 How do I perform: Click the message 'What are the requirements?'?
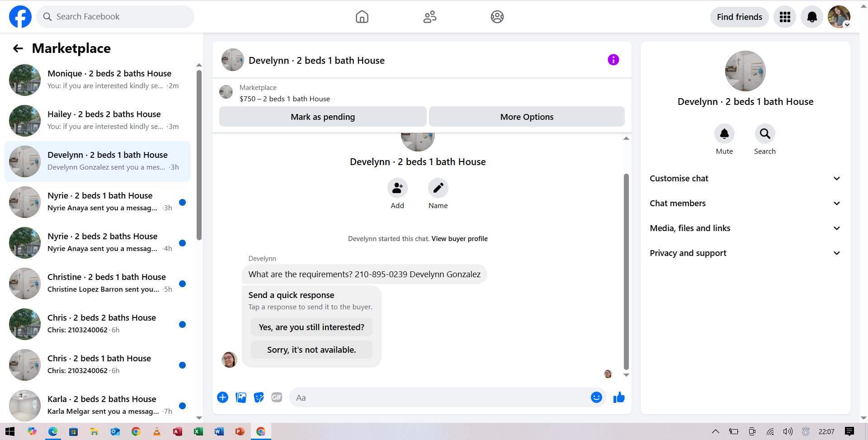click(x=364, y=274)
